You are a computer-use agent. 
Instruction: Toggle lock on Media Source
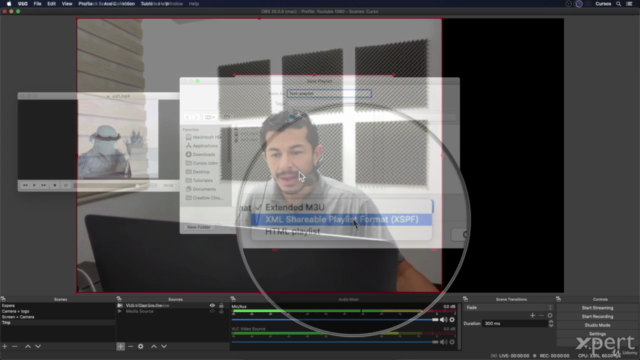click(221, 311)
